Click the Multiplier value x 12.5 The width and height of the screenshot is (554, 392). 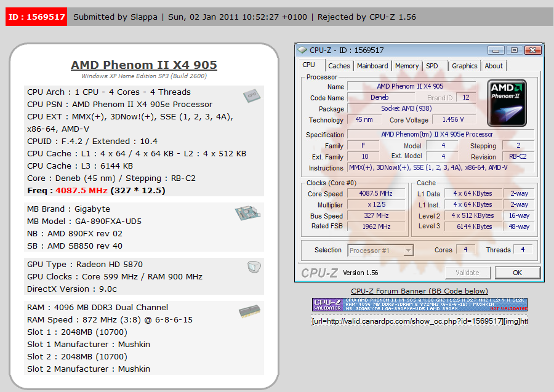pyautogui.click(x=376, y=204)
